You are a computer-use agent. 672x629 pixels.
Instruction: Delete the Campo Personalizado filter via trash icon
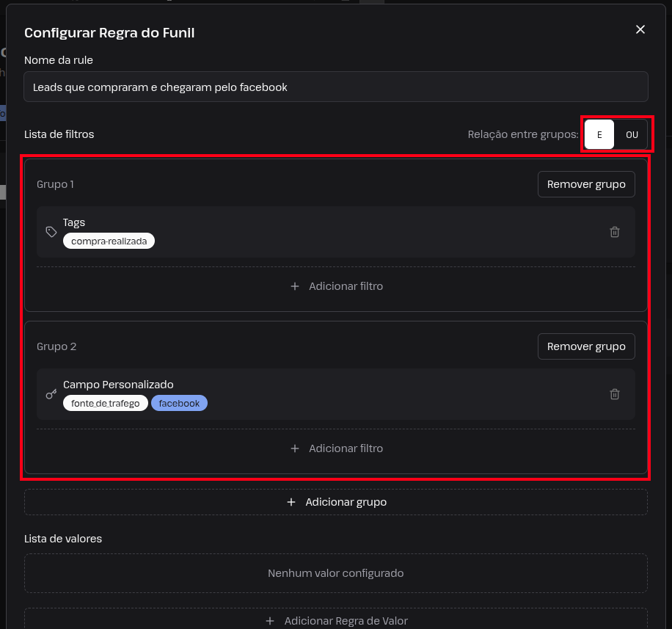tap(614, 394)
